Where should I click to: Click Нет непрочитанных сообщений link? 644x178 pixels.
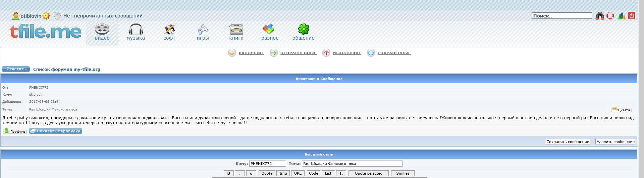tap(103, 16)
